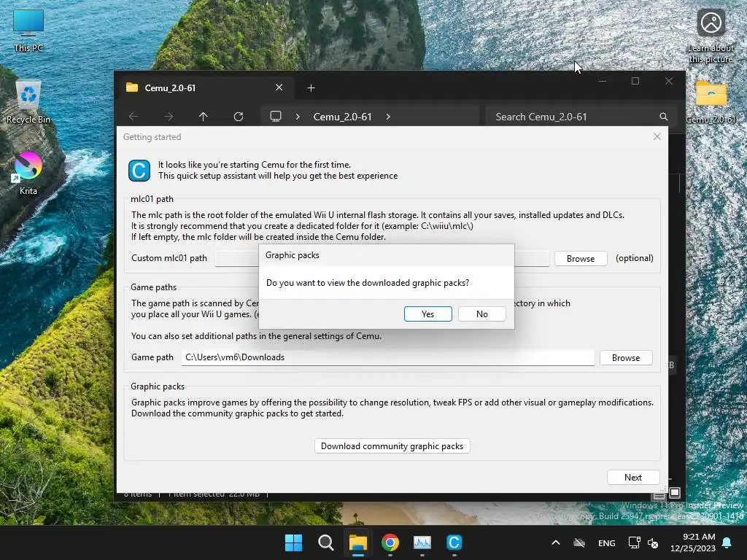Screen dimensions: 747x560
Task: Browse for Game path
Action: pyautogui.click(x=626, y=357)
